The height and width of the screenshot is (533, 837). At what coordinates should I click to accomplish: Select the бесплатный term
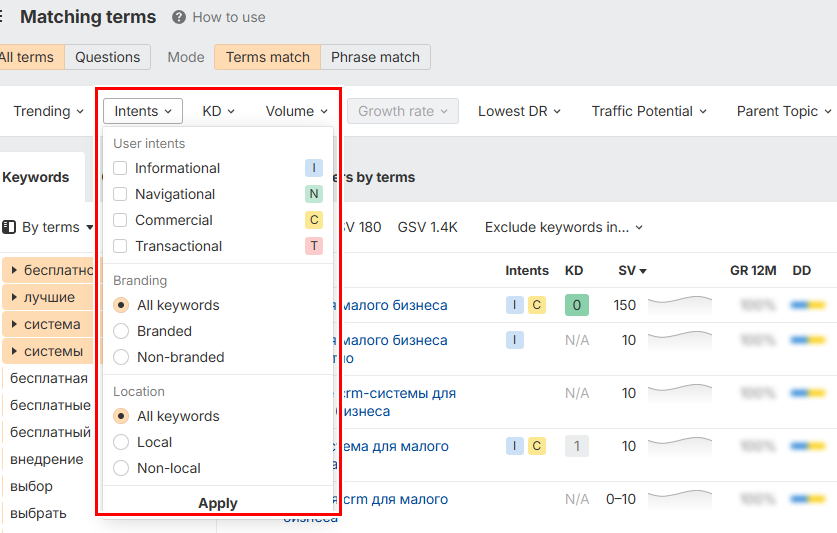pyautogui.click(x=51, y=432)
